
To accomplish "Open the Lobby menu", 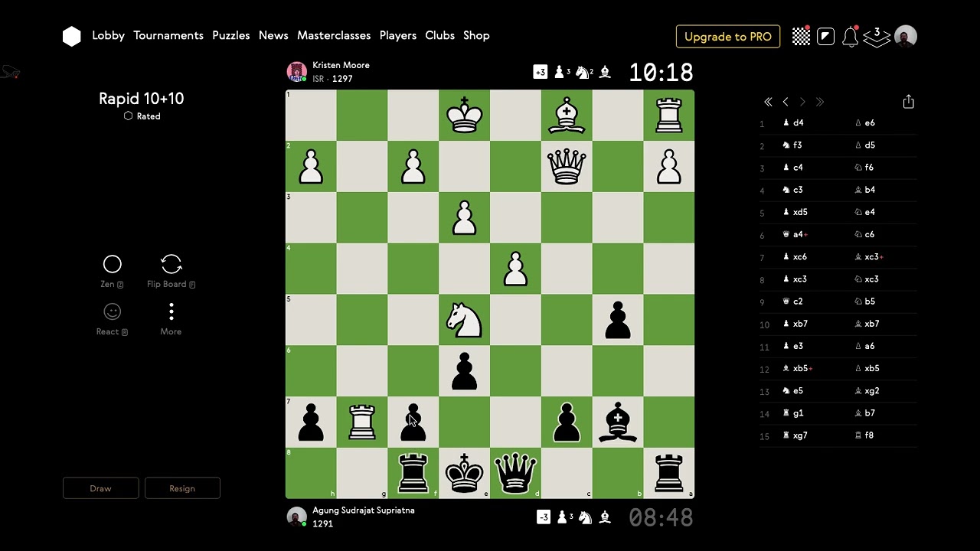I will tap(108, 36).
